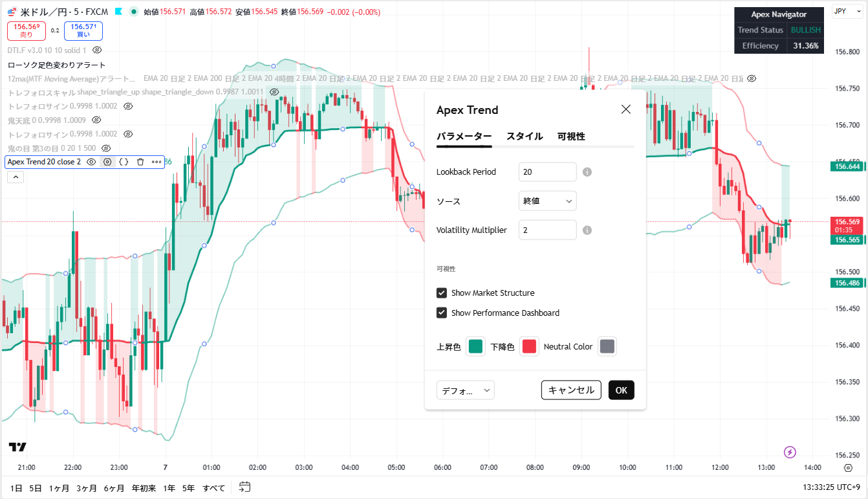Viewport: 868px width, 499px height.
Task: Open the ソース source dropdown
Action: pyautogui.click(x=547, y=201)
